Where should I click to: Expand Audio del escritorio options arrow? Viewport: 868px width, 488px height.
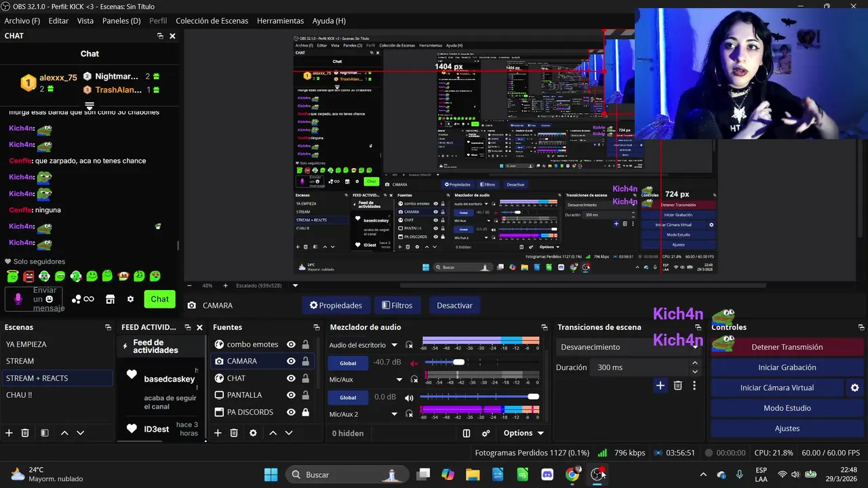(394, 345)
